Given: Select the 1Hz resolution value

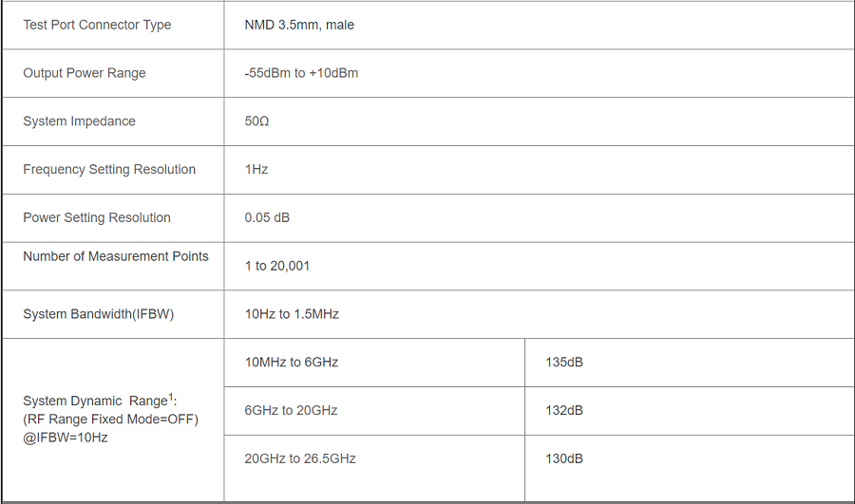Looking at the screenshot, I should tap(256, 170).
